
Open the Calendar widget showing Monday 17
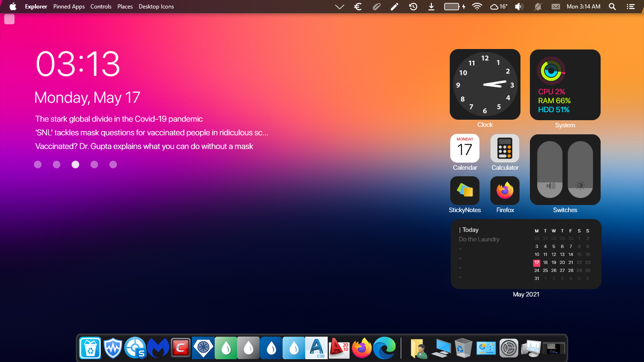(x=465, y=148)
